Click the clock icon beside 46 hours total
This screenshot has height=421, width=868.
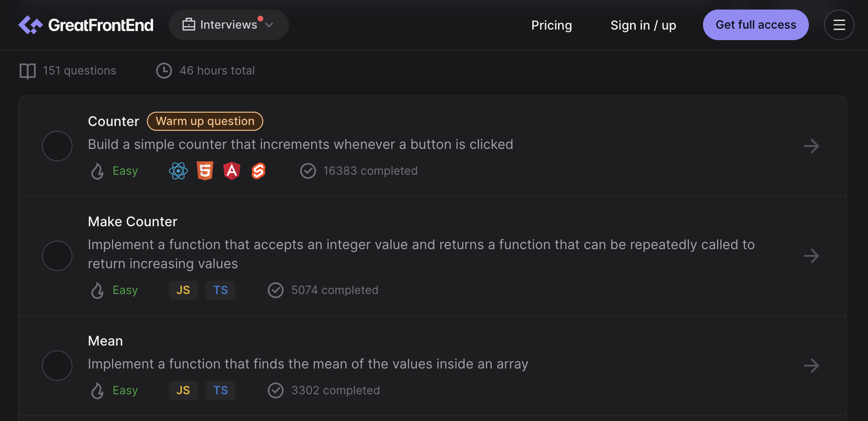pyautogui.click(x=164, y=70)
